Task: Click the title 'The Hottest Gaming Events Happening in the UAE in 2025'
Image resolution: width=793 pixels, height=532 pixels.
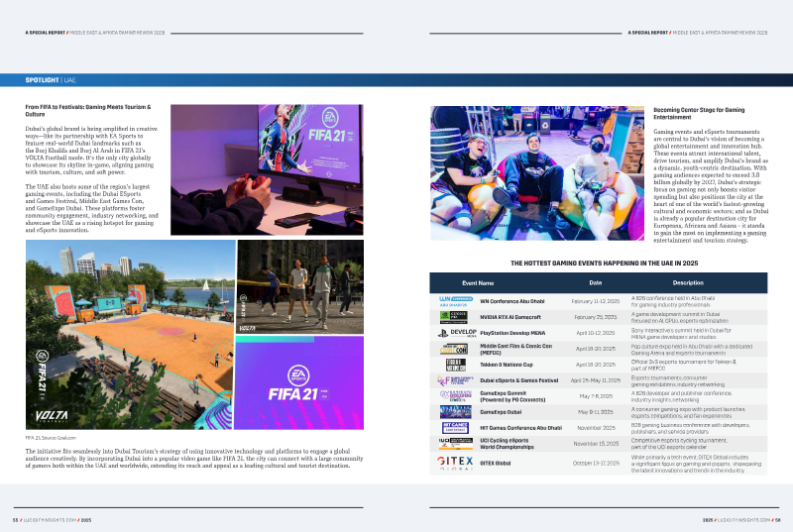Action: point(605,264)
